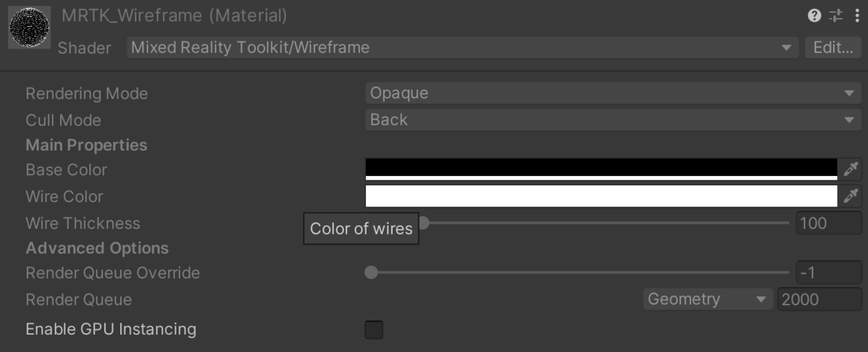Expand the Cull Mode dropdown
Screen dimensions: 868x352
tap(613, 120)
